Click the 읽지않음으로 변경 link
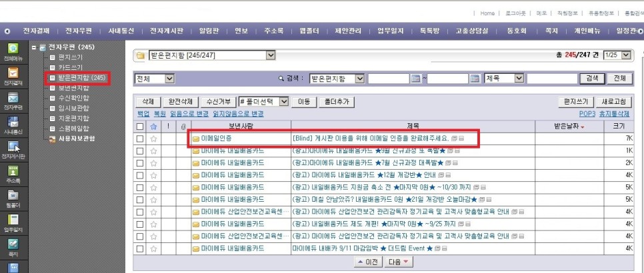 click(x=238, y=114)
